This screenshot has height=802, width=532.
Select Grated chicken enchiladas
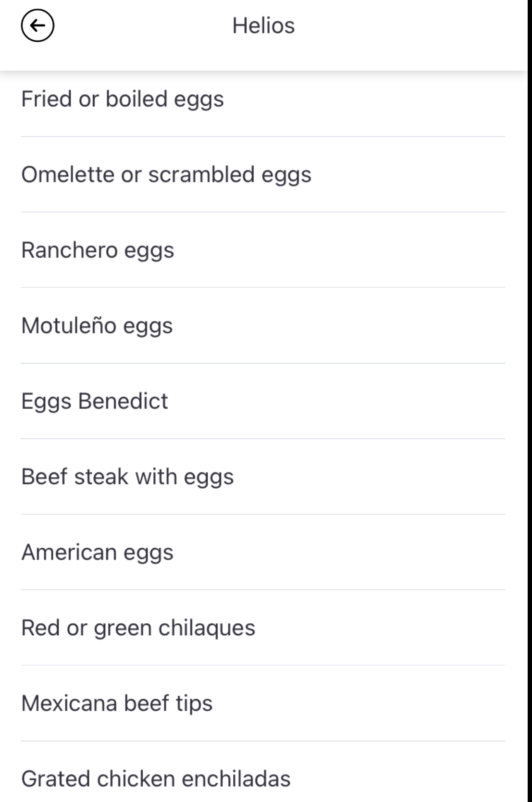156,778
